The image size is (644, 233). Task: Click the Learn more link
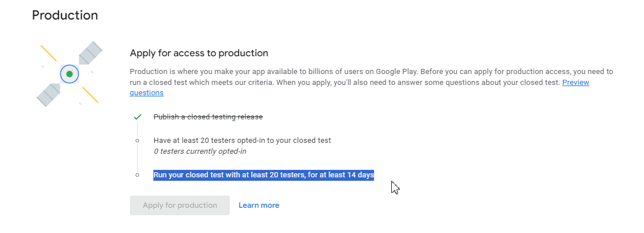coord(259,205)
